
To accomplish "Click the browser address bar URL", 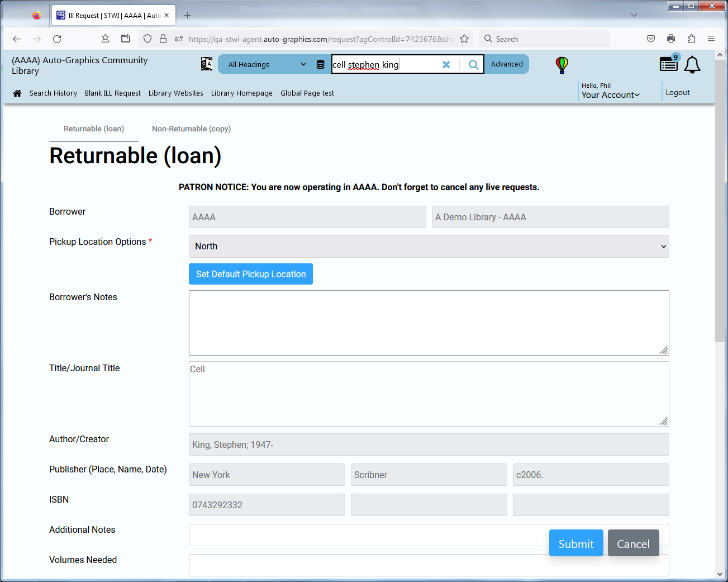I will pos(321,39).
